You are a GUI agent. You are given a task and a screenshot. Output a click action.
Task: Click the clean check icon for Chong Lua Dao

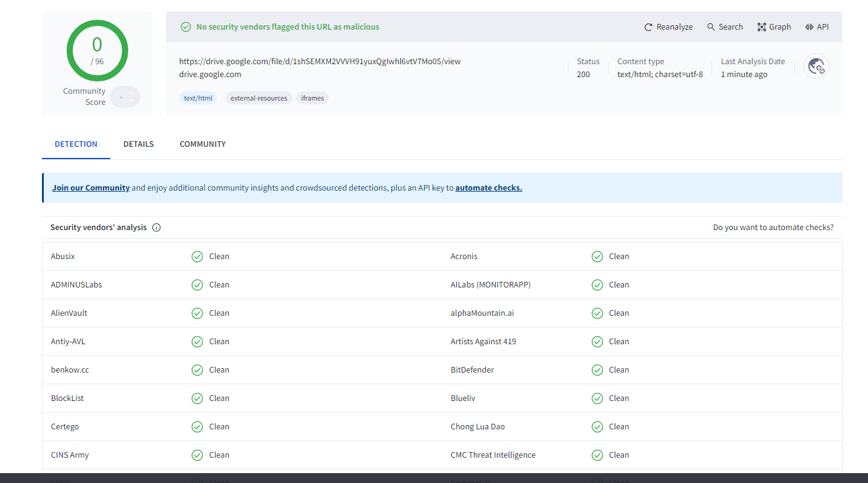[597, 427]
